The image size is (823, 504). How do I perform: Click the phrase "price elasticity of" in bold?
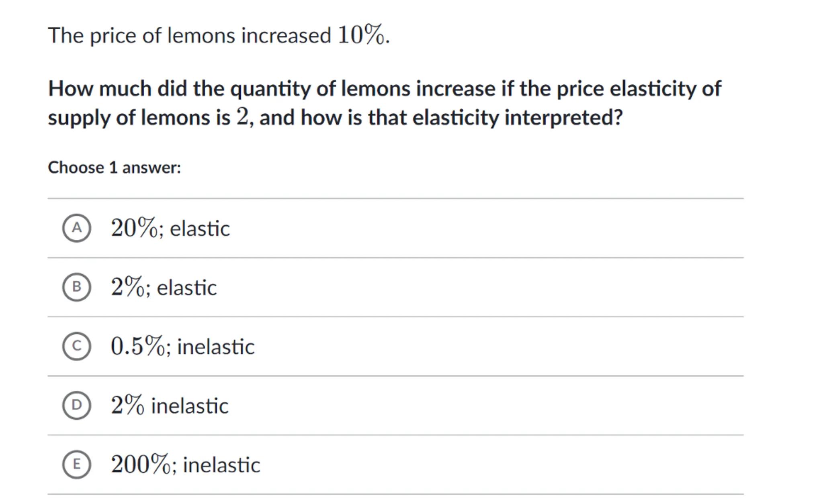click(x=639, y=88)
